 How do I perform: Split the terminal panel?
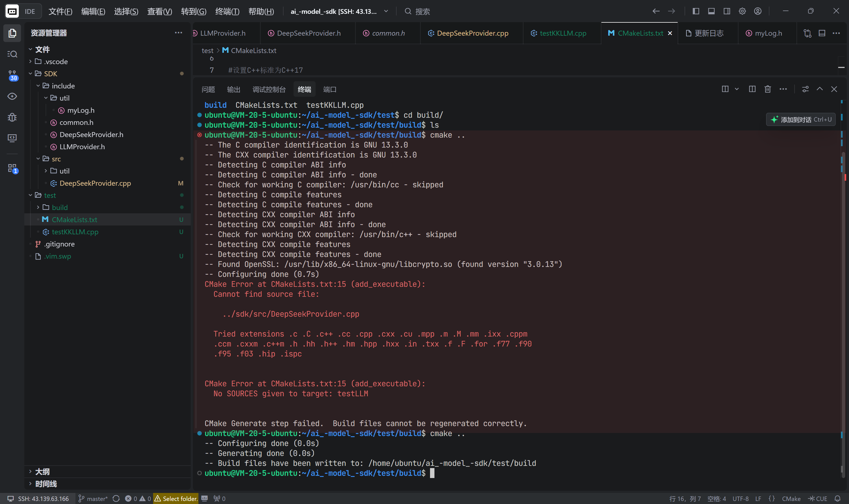(x=752, y=89)
